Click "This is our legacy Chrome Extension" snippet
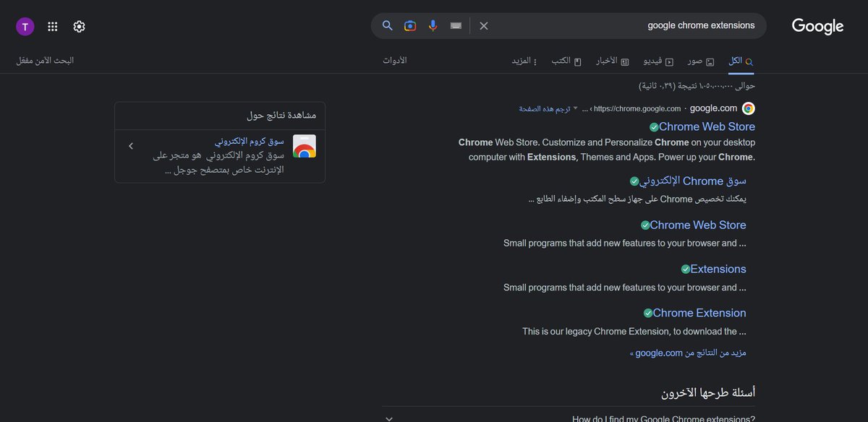 [634, 332]
